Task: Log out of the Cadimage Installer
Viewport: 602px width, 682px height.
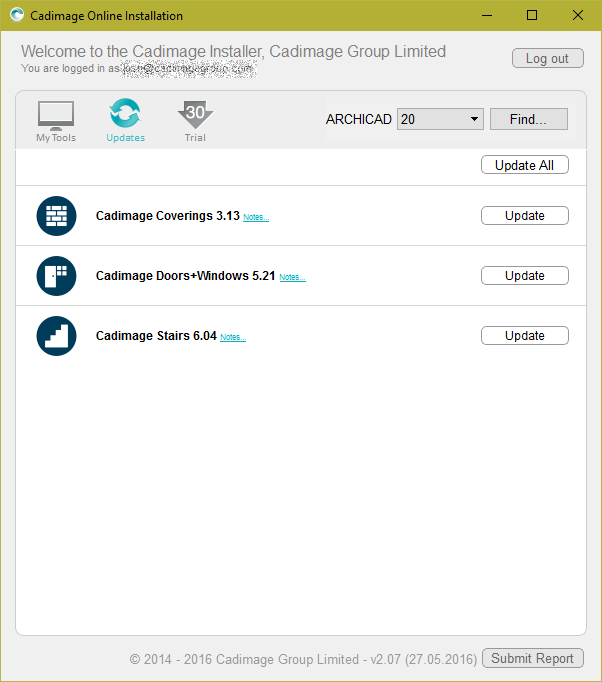Action: [x=547, y=59]
